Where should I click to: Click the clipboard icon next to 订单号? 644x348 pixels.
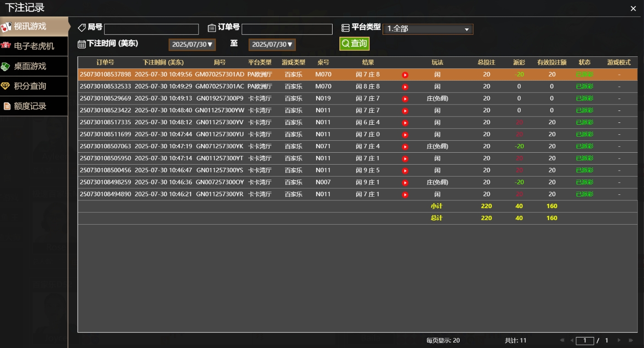pos(211,28)
